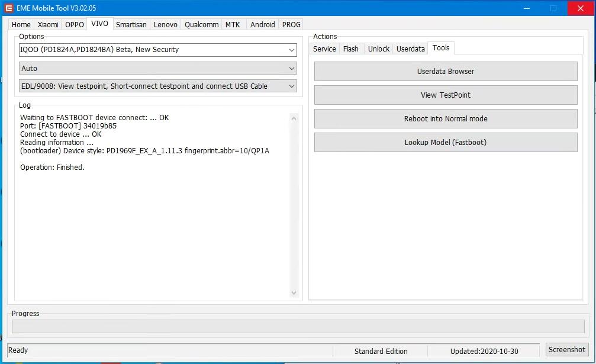The height and width of the screenshot is (364, 596).
Task: Click the Updated:2020-10-30 status entry
Action: (x=484, y=351)
